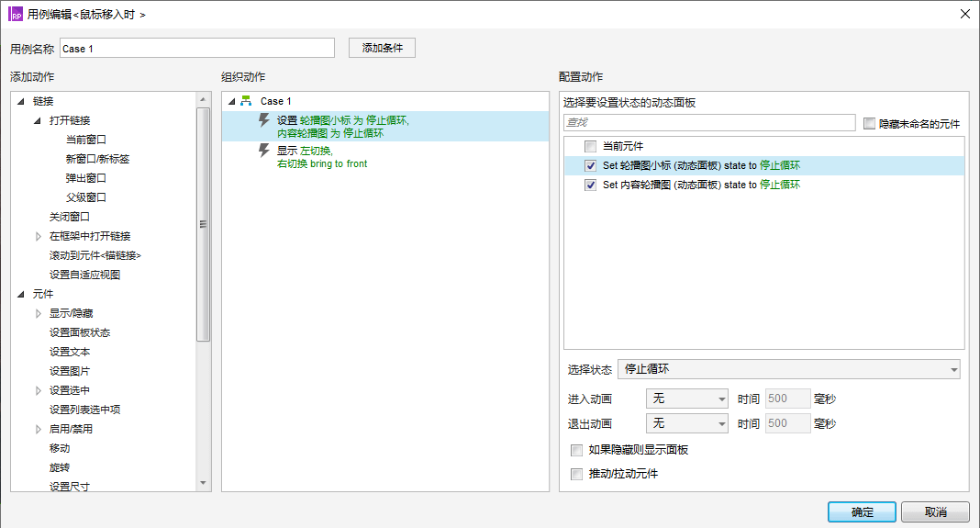Select 滚动到元件<锚链接> action
Image resolution: width=980 pixels, height=528 pixels.
(95, 255)
